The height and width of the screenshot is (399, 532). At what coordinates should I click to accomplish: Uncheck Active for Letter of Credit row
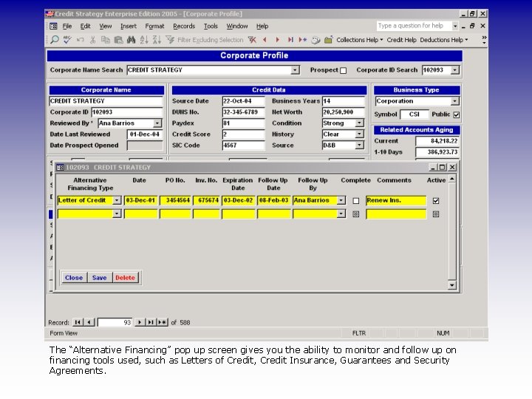click(436, 201)
